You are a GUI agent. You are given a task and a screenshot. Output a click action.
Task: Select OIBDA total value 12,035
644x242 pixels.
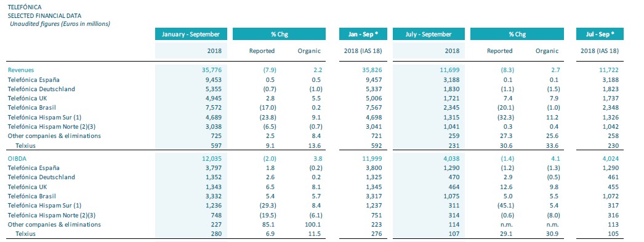pyautogui.click(x=212, y=159)
